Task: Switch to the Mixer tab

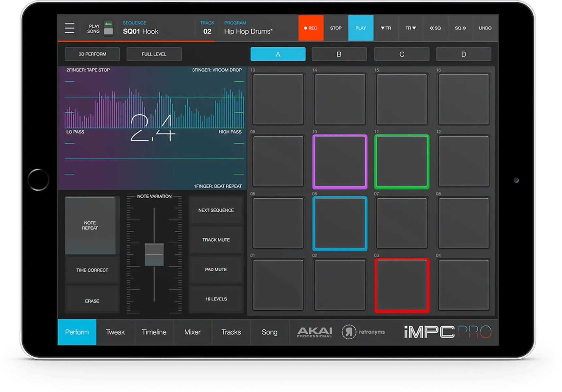Action: 192,332
